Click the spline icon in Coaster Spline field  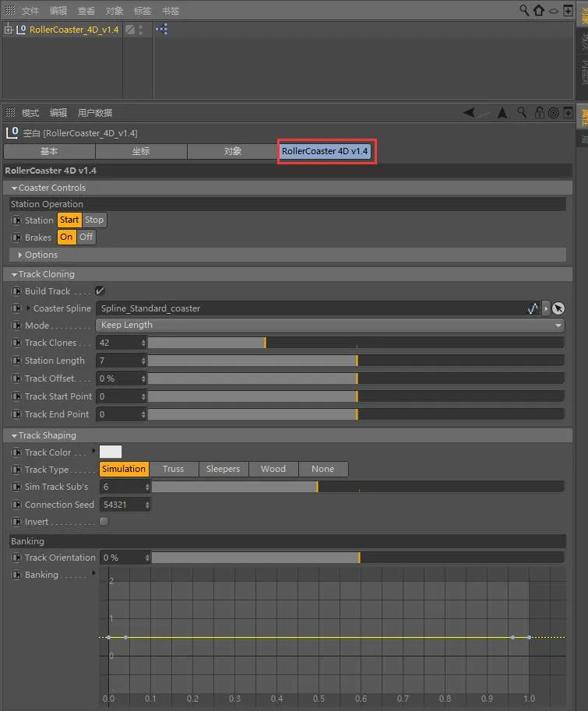pyautogui.click(x=533, y=308)
